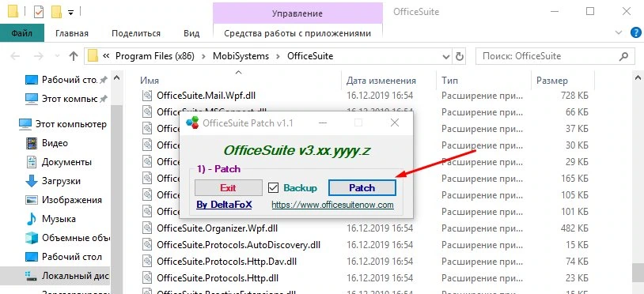Expand the ribbon with the chevron
Image resolution: width=644 pixels, height=294 pixels.
pos(619,33)
